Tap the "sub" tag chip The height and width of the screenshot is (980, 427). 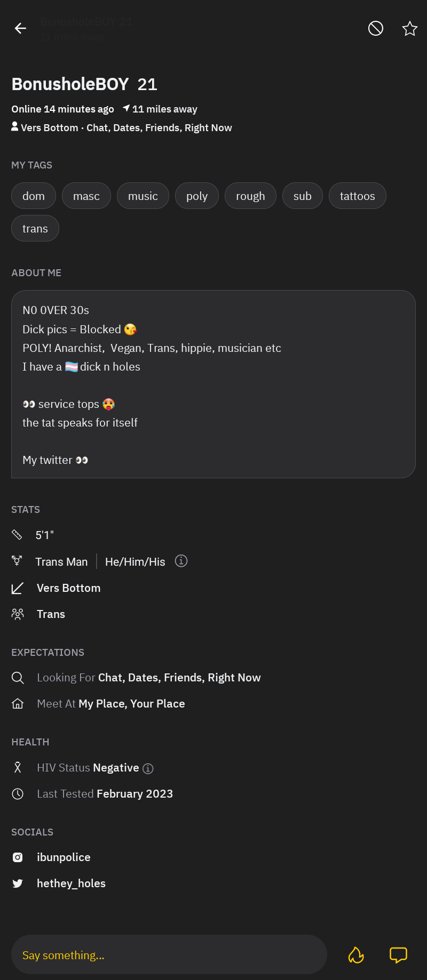pyautogui.click(x=303, y=196)
